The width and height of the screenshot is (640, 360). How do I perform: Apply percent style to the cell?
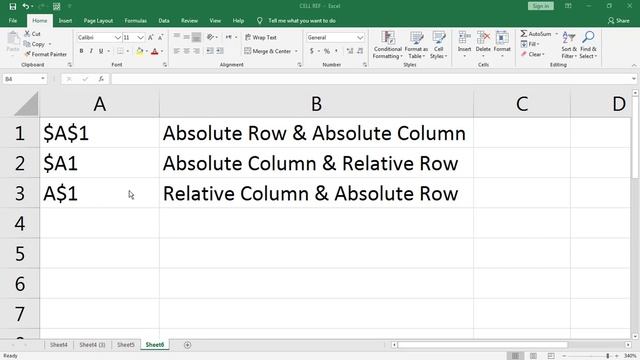327,51
